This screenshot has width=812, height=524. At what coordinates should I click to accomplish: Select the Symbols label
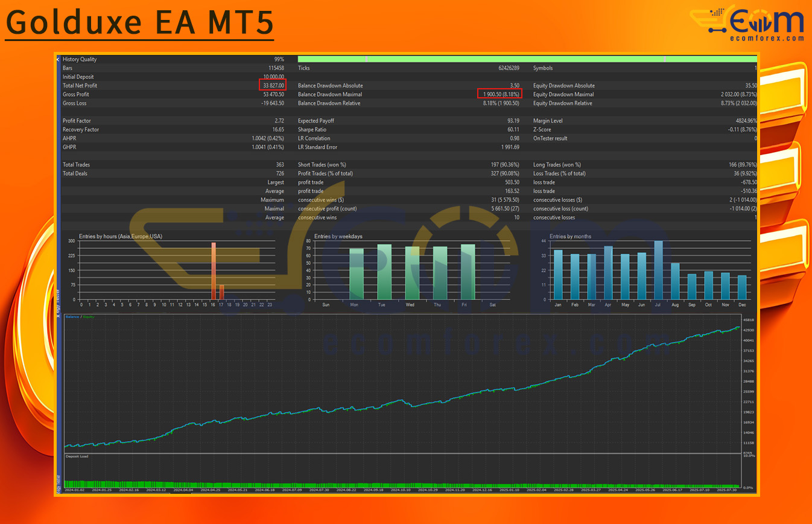pyautogui.click(x=543, y=68)
